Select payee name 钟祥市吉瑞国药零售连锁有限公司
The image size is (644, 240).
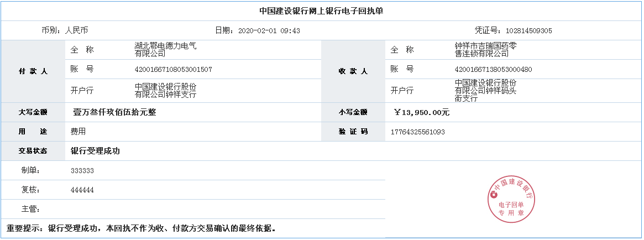(486, 50)
